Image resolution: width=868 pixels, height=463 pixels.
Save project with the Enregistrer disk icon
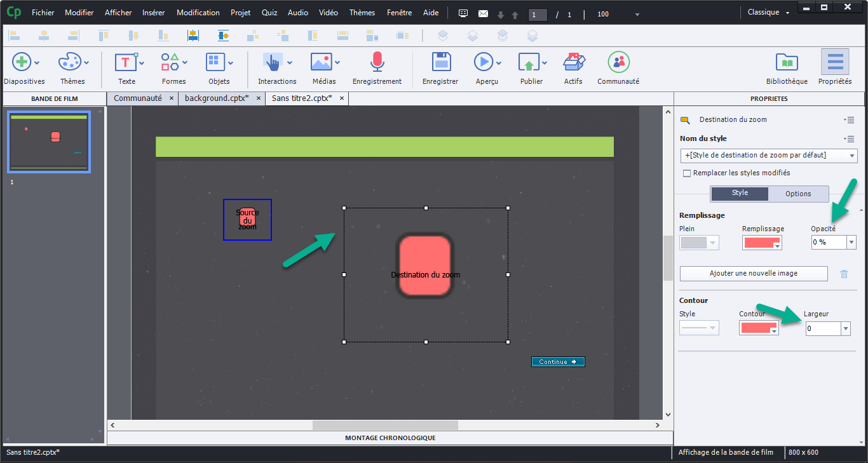[440, 62]
